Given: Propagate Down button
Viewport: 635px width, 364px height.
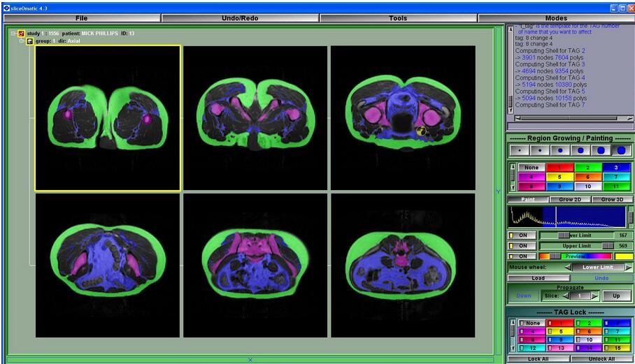Looking at the screenshot, I should coord(523,296).
